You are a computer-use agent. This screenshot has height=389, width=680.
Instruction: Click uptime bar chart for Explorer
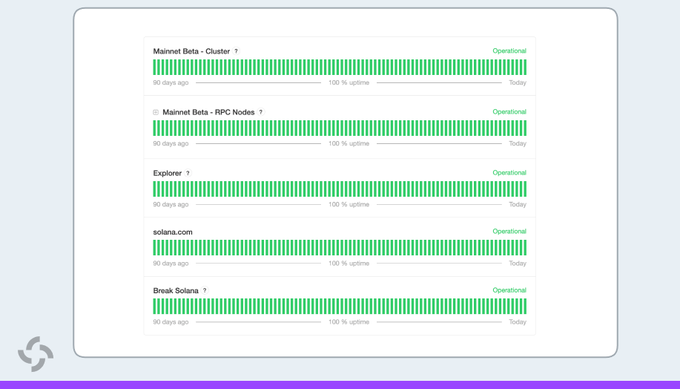340,189
